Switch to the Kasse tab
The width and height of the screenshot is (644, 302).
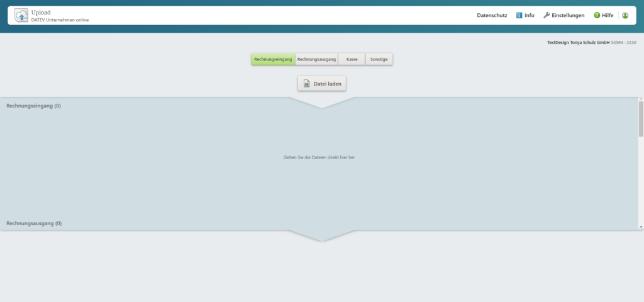352,59
